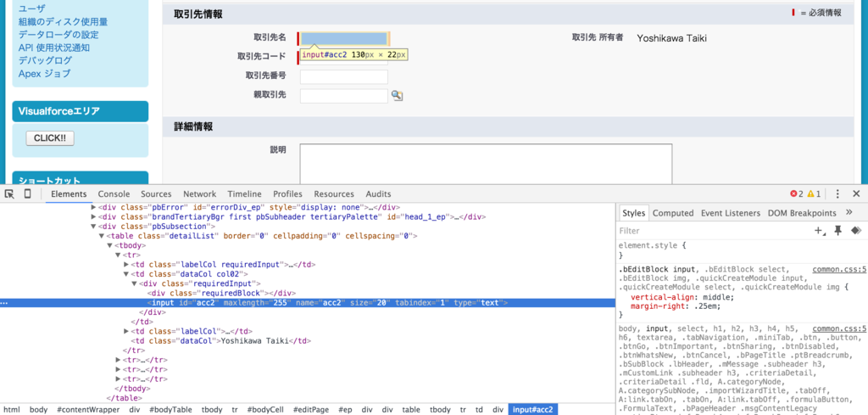This screenshot has height=415, width=868.
Task: Select the td dataCol Yoshikawa Taiki line
Action: [223, 341]
